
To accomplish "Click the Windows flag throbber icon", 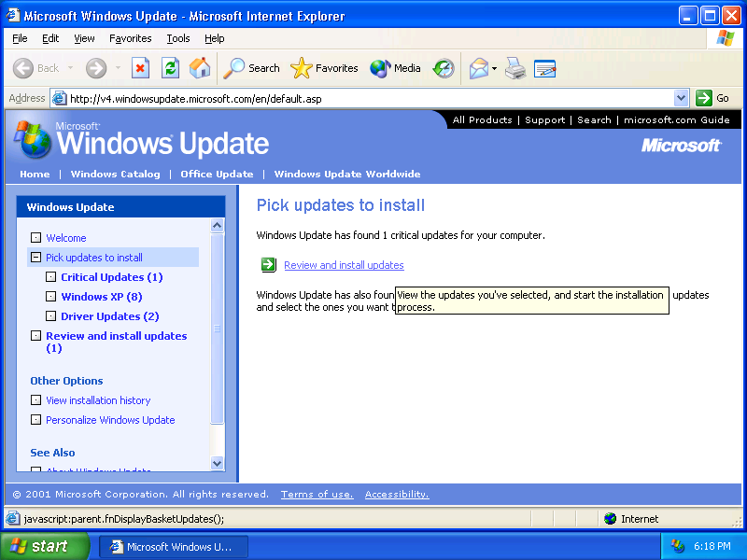I will [726, 38].
